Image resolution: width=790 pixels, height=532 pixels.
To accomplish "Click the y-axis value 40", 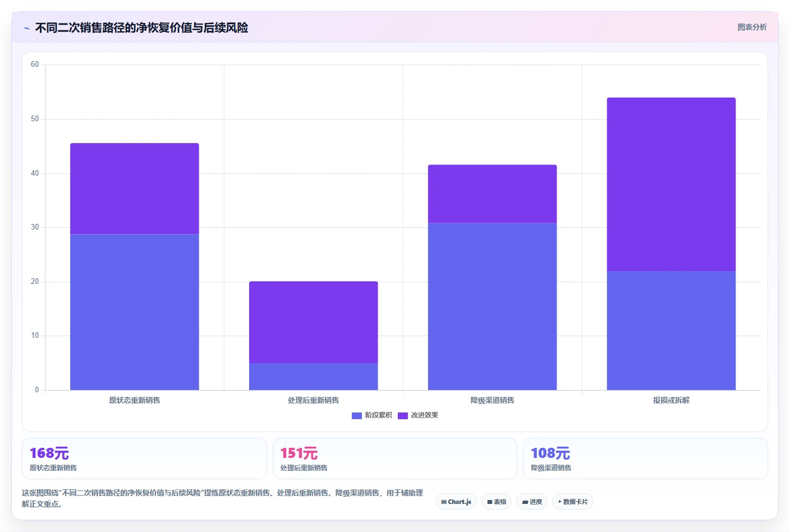I will tap(35, 173).
